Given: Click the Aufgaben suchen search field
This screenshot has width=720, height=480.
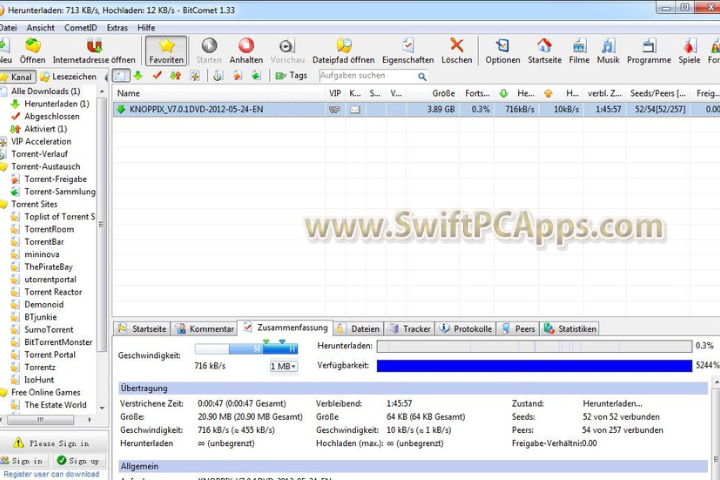Looking at the screenshot, I should (x=367, y=76).
